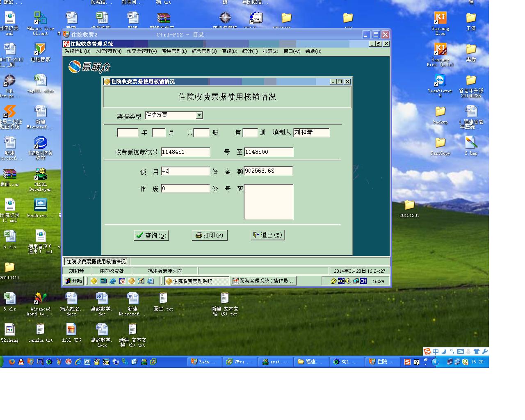Click 住院收费管理系统 in the remote taskbar

pyautogui.click(x=196, y=281)
